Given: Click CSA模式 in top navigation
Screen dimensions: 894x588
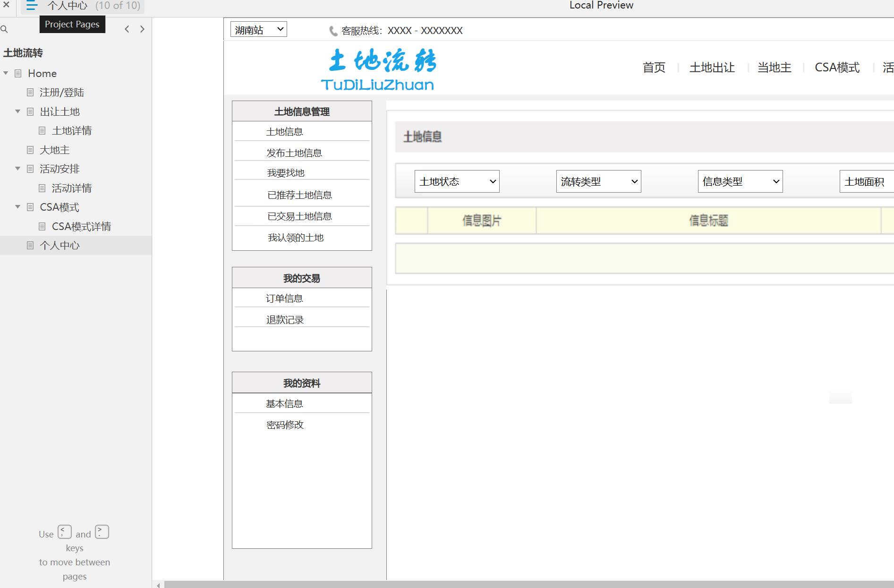Looking at the screenshot, I should pyautogui.click(x=837, y=68).
